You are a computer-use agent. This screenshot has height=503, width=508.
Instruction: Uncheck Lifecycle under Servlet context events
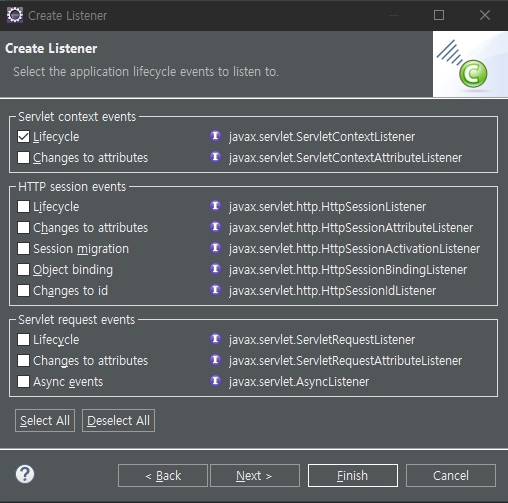point(23,137)
